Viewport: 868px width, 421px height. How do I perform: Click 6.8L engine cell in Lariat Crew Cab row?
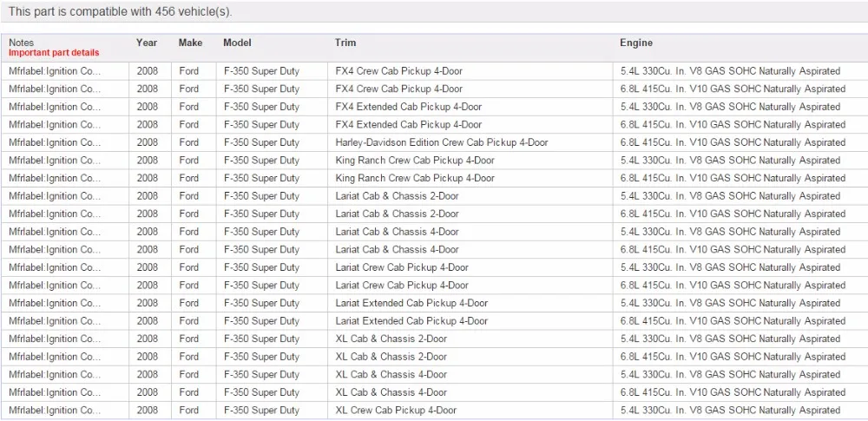(740, 285)
